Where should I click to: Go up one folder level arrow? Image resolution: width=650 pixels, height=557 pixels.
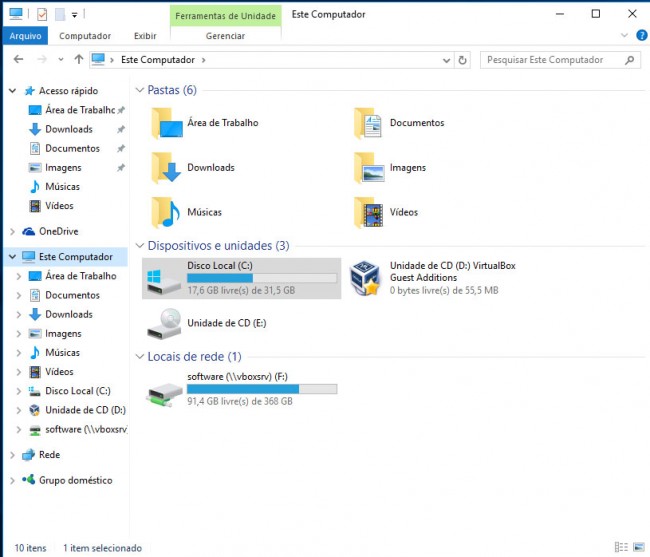coord(79,60)
